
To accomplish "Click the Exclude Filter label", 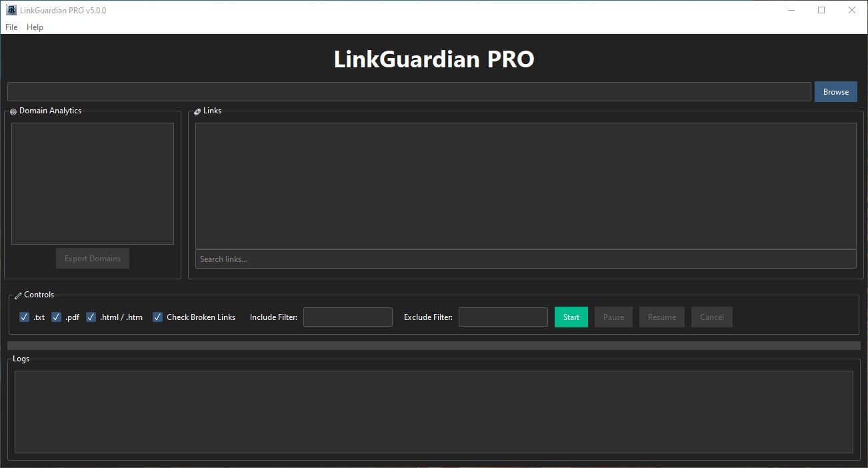I will (428, 317).
